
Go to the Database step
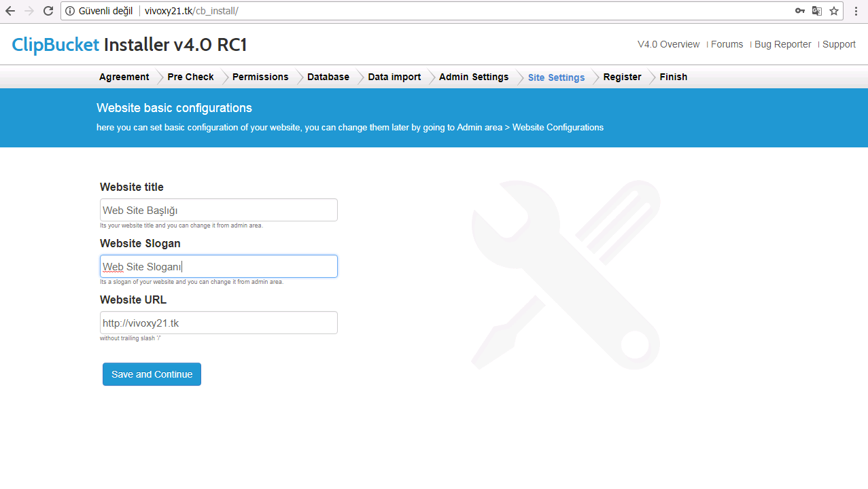(328, 77)
